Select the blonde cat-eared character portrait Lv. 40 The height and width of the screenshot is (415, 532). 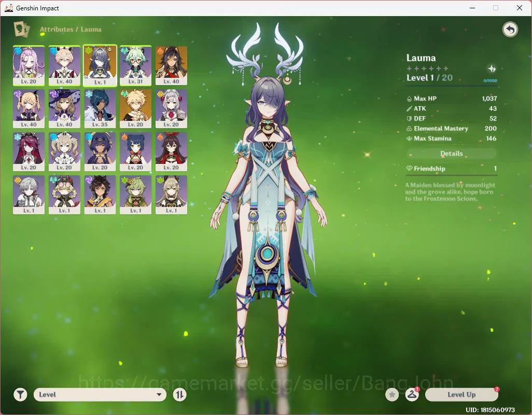coord(64,66)
